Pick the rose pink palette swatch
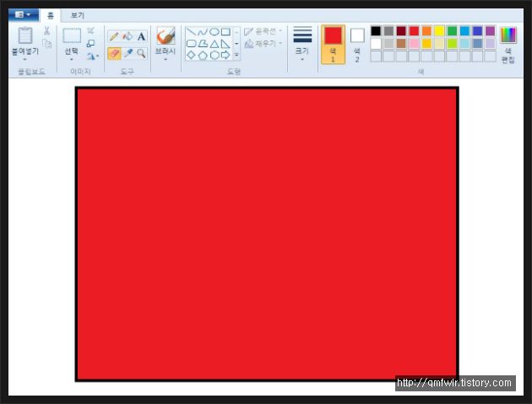Screen dimensions: 532x404 coord(414,43)
